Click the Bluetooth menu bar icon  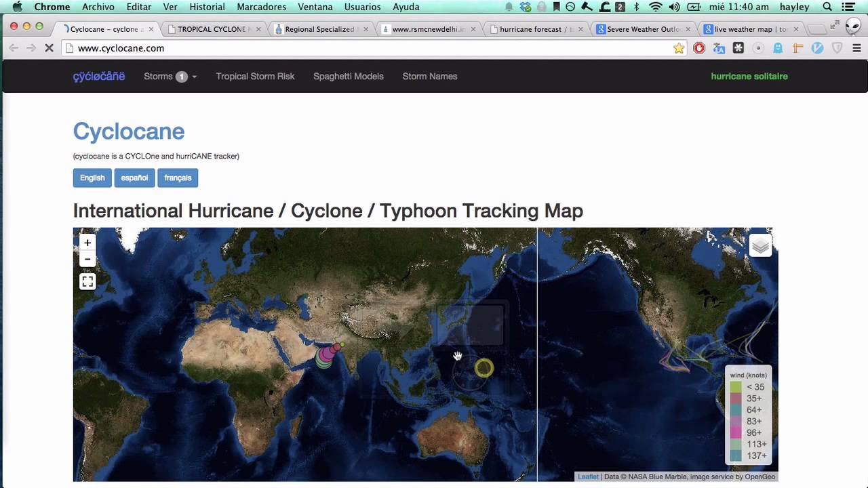pos(636,7)
